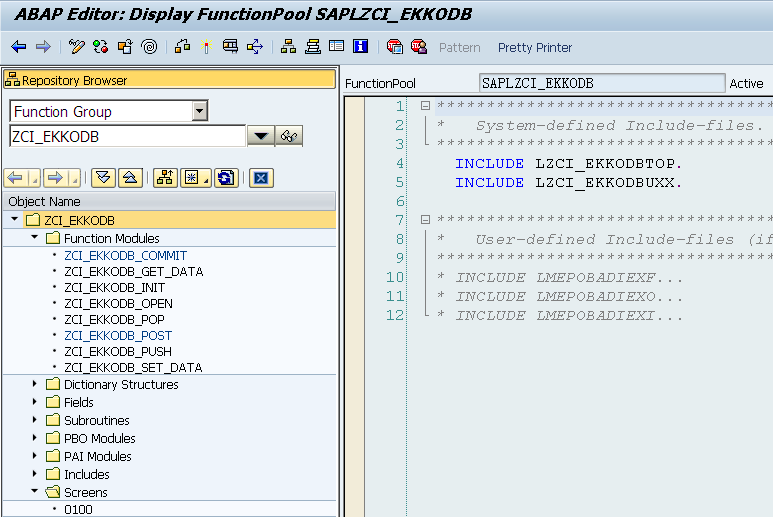The width and height of the screenshot is (773, 517).
Task: Click the back arrow in the main toolbar
Action: 18,47
